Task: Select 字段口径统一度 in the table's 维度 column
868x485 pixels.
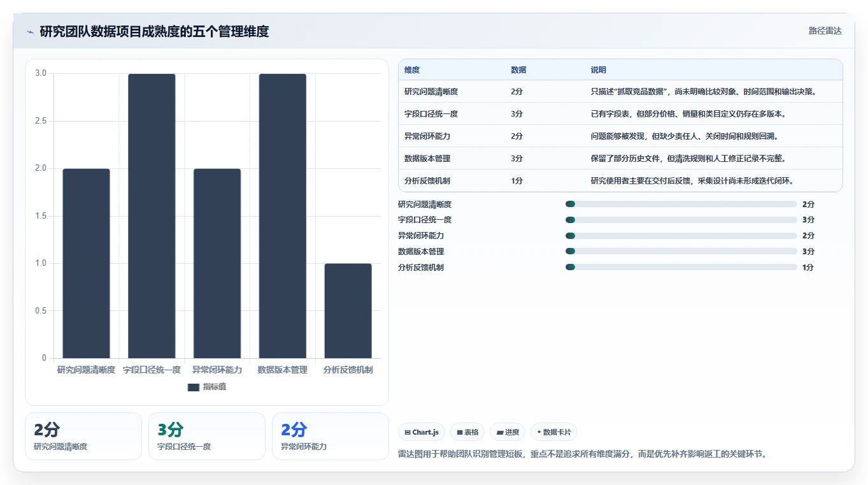Action: pos(431,114)
